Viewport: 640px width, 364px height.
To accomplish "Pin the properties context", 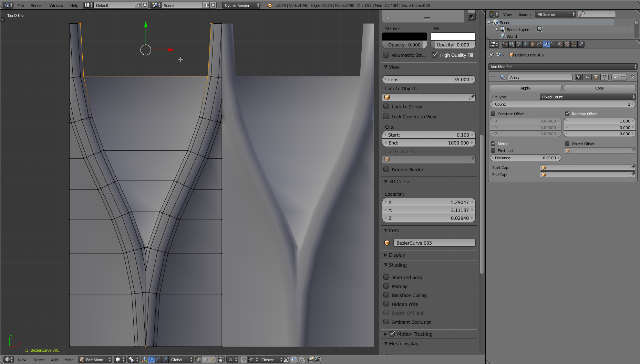I will tap(491, 55).
